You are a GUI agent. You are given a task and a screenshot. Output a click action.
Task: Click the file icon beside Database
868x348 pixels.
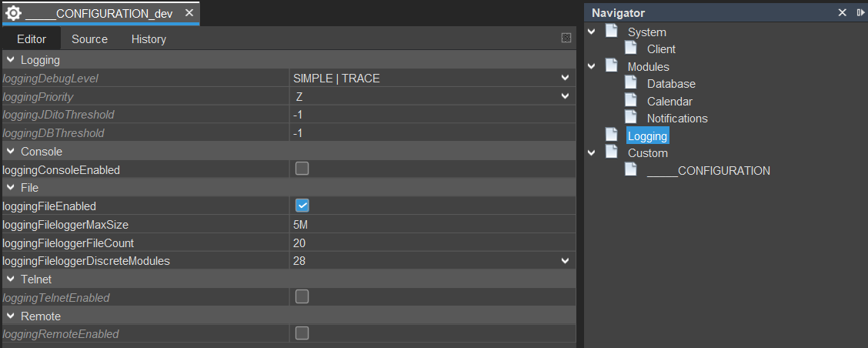(x=630, y=83)
